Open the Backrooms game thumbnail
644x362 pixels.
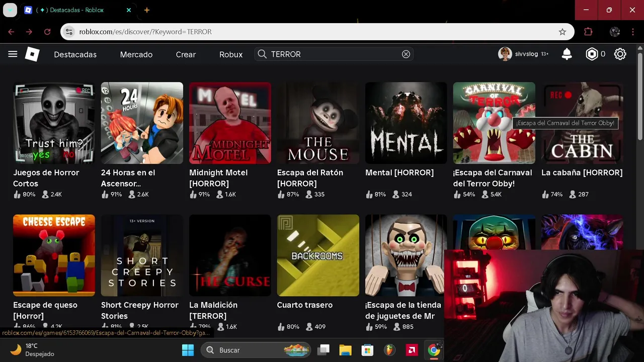[x=318, y=255]
